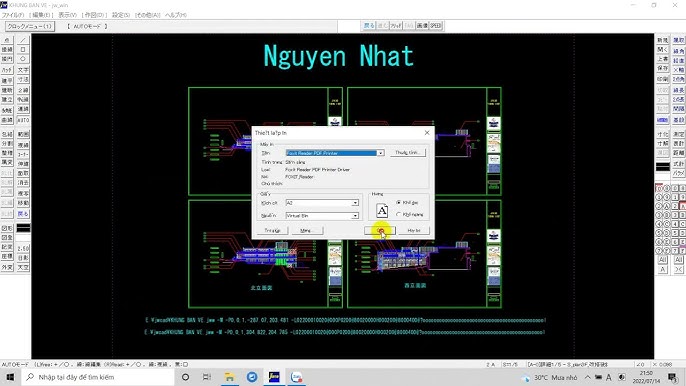Screen dimensions: 686x386
Task: Select the 寸法 dimension tool
Action: click(x=23, y=80)
